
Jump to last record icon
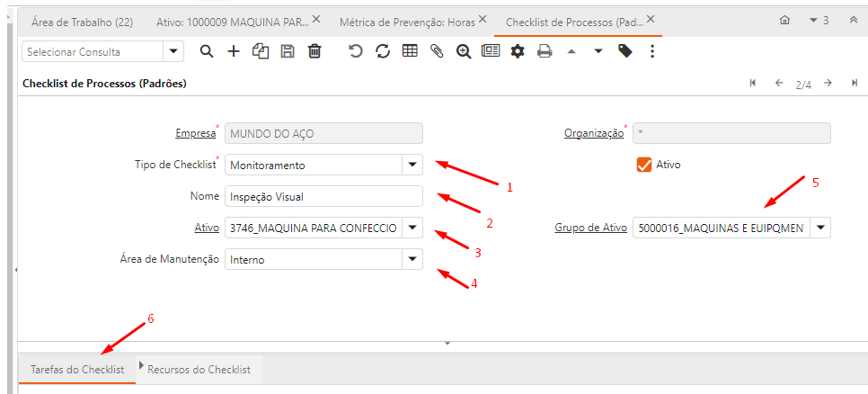[855, 83]
